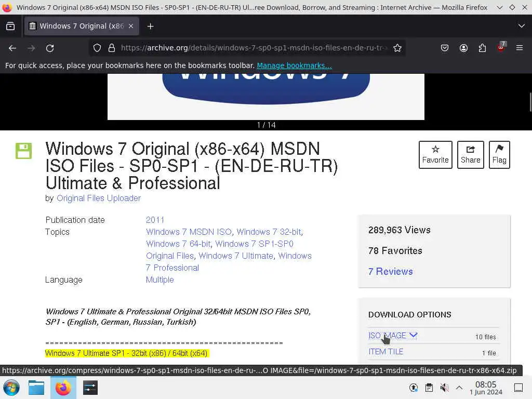The height and width of the screenshot is (399, 532).
Task: Click the Windows 7 logo image
Action: coord(266,96)
